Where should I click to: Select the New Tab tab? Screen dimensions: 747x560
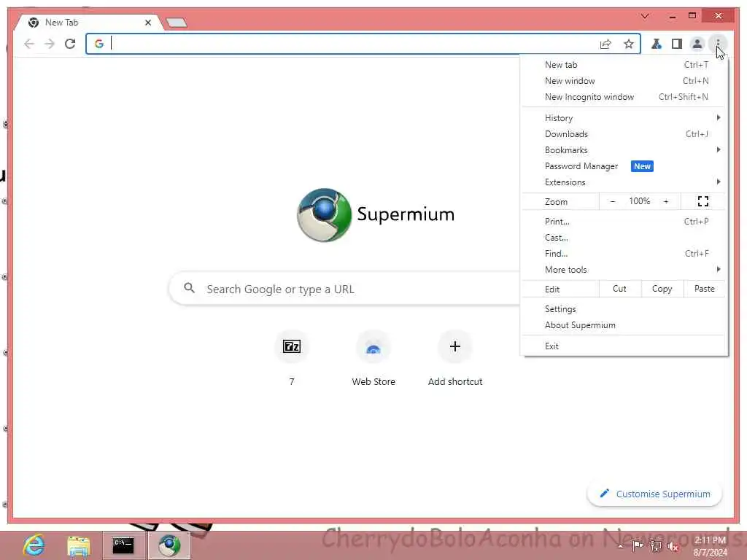pos(88,23)
